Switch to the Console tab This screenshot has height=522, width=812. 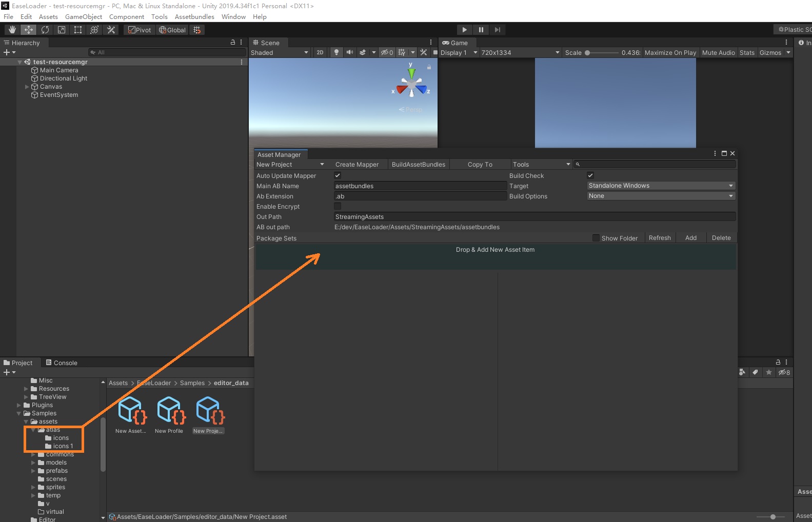[61, 363]
